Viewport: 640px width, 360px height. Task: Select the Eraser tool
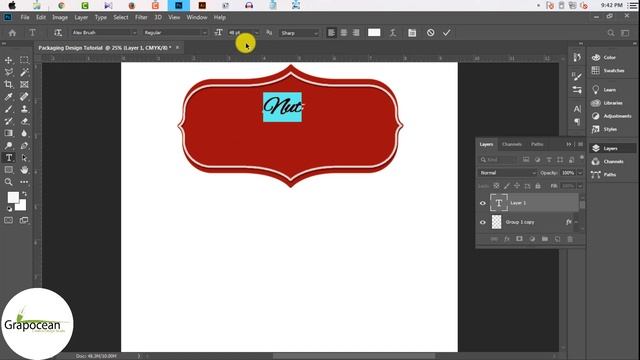pyautogui.click(x=24, y=121)
